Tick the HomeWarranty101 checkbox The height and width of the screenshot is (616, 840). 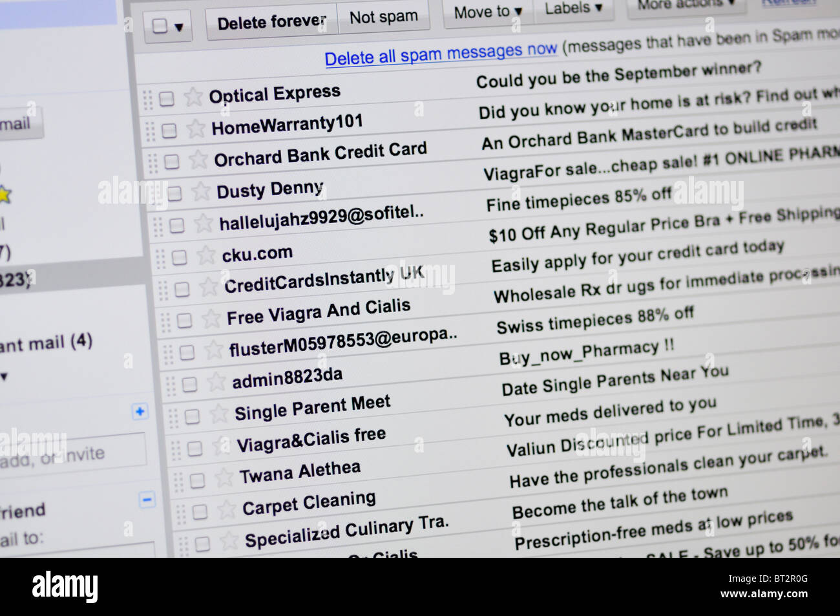pos(169,131)
